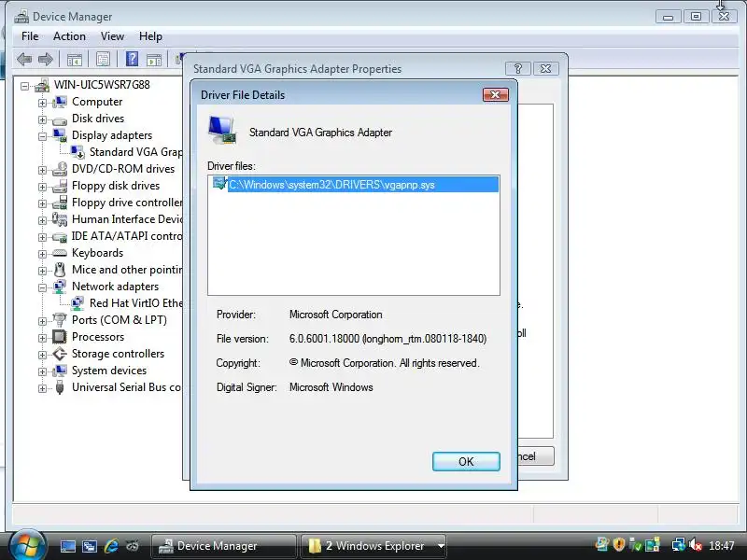Expand the Floppy drive controllers node
Viewport: 747px width, 560px height.
(x=42, y=203)
